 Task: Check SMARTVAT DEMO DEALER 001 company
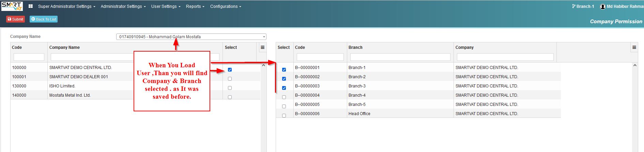[x=230, y=79]
